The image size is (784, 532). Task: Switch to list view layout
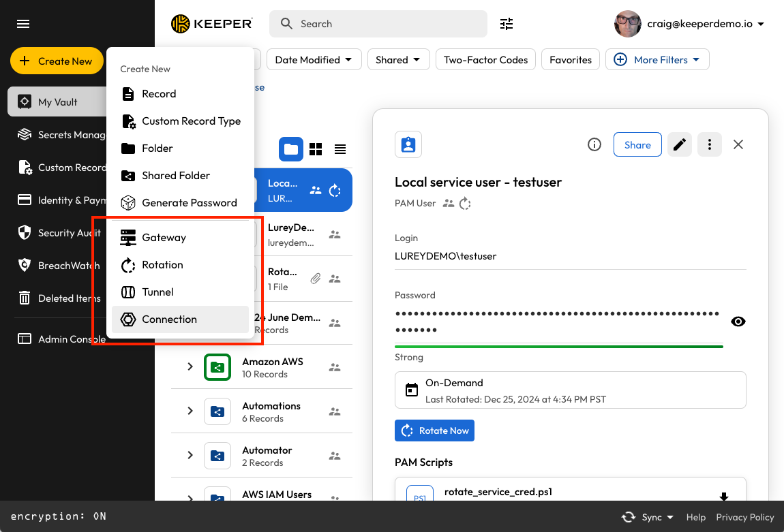340,149
